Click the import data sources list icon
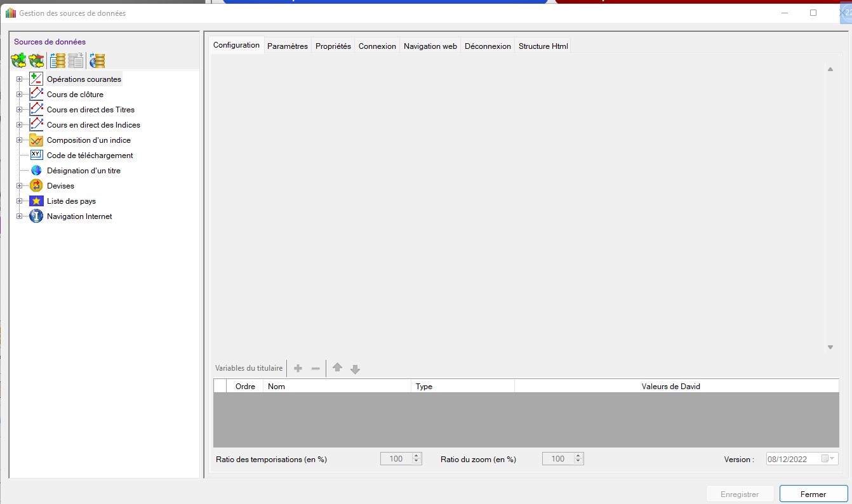The height and width of the screenshot is (504, 852). tap(57, 61)
